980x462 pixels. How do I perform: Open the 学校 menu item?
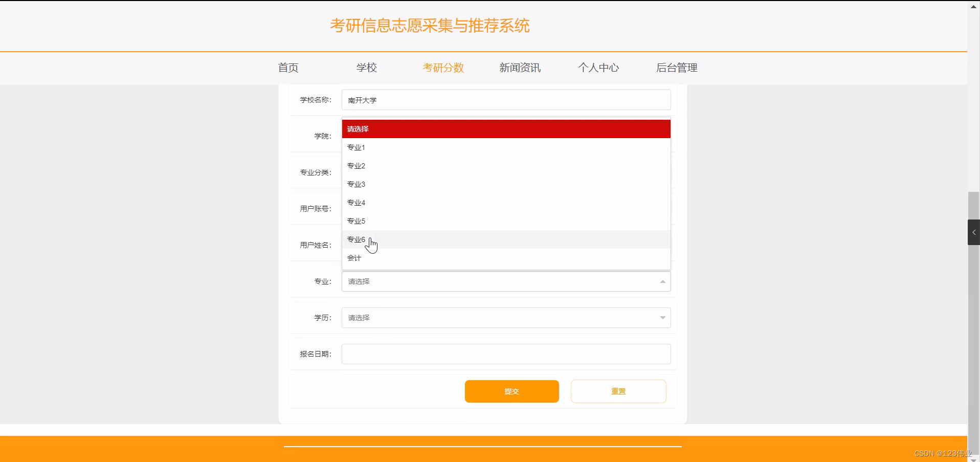[x=366, y=67]
